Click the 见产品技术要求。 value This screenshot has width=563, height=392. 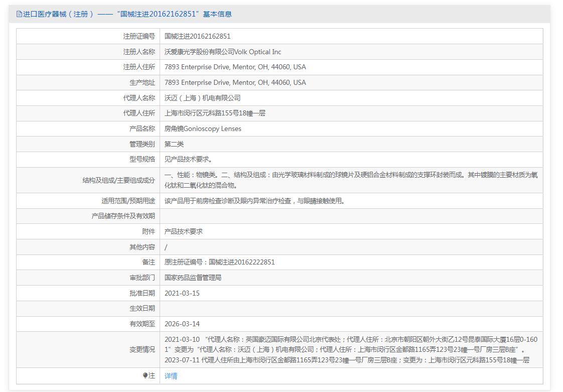(x=189, y=159)
